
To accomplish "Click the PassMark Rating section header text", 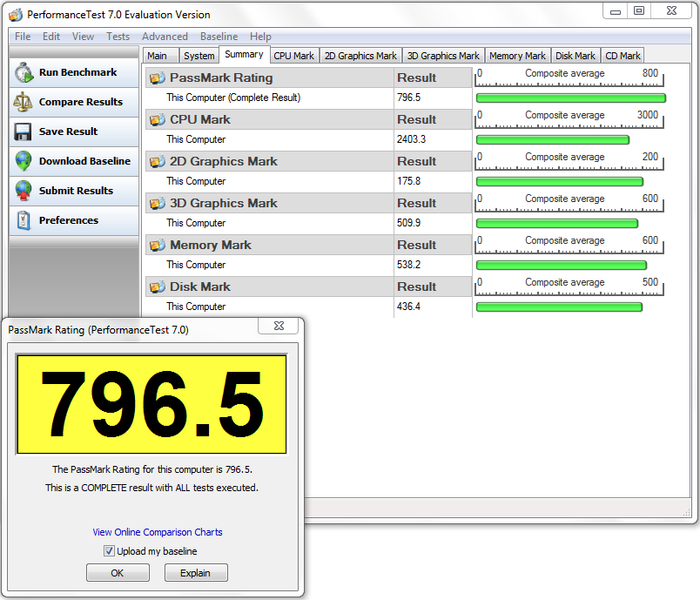I will click(221, 78).
